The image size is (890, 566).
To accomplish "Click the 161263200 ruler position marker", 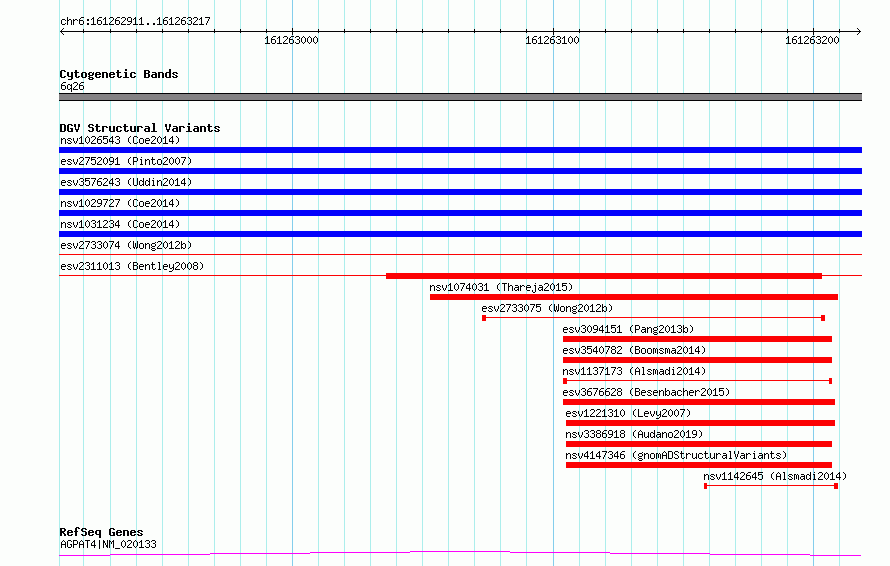I will pos(812,40).
